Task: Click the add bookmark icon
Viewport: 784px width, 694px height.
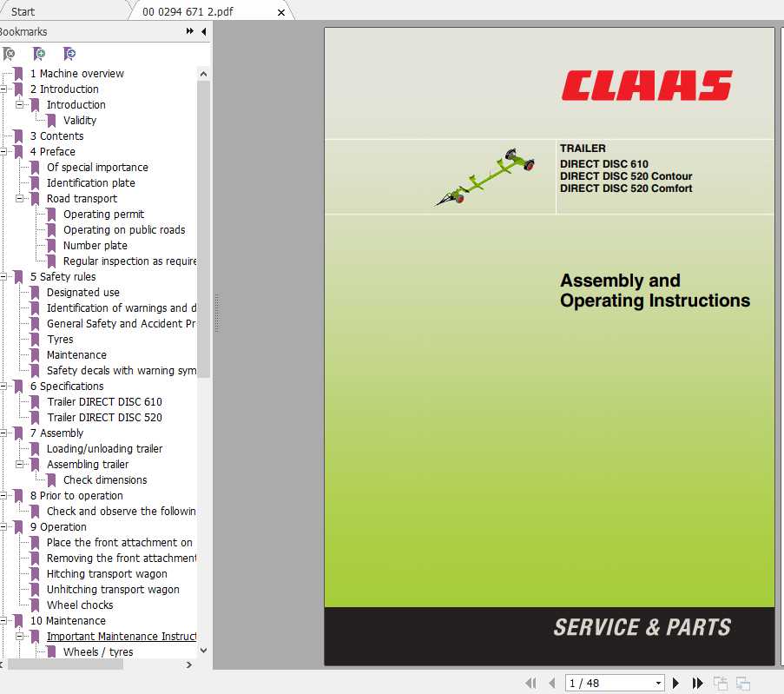Action: point(39,53)
